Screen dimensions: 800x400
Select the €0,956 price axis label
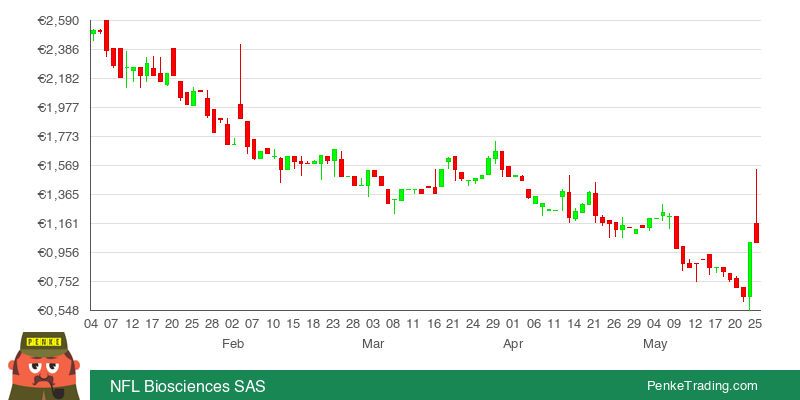coord(58,253)
